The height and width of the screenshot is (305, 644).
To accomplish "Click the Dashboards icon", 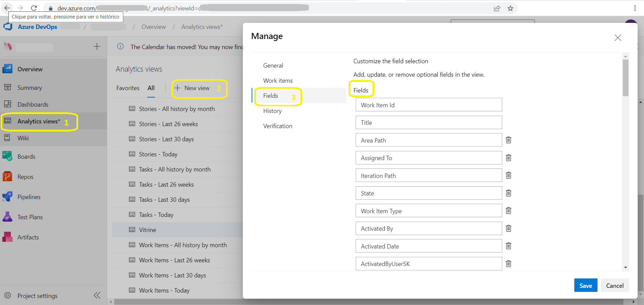I will coord(7,104).
